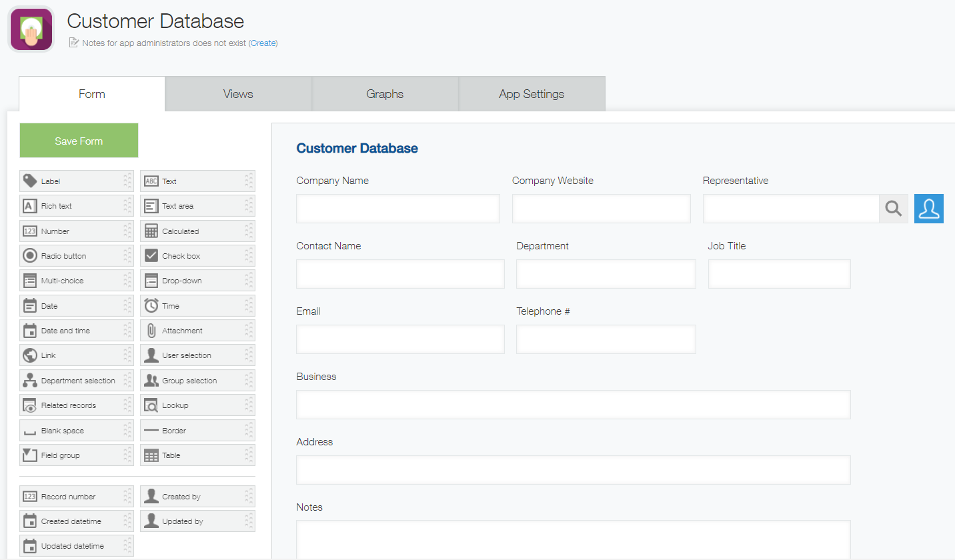Click the Create link for administrator notes
Image resolution: width=955 pixels, height=560 pixels.
(263, 43)
